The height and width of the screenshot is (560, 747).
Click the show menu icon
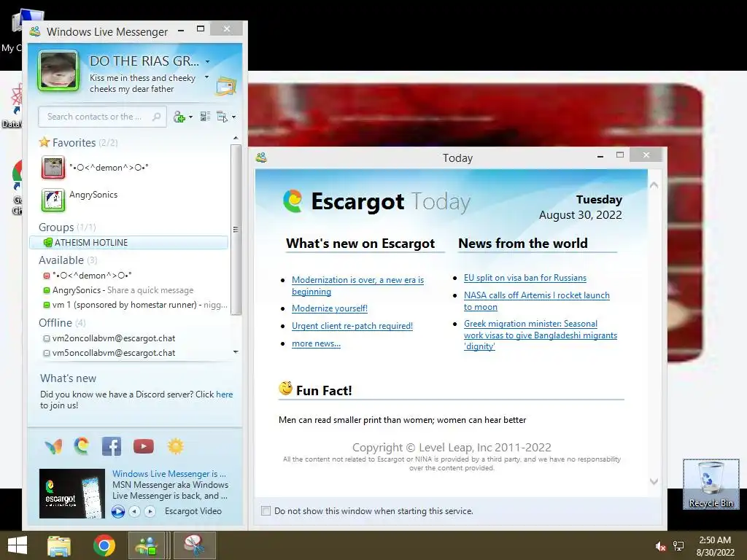(x=222, y=117)
